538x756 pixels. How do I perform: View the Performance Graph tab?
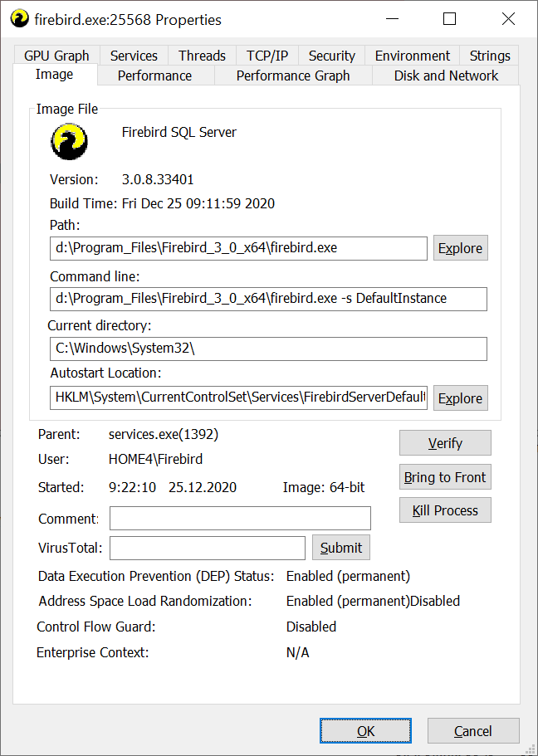(x=293, y=76)
